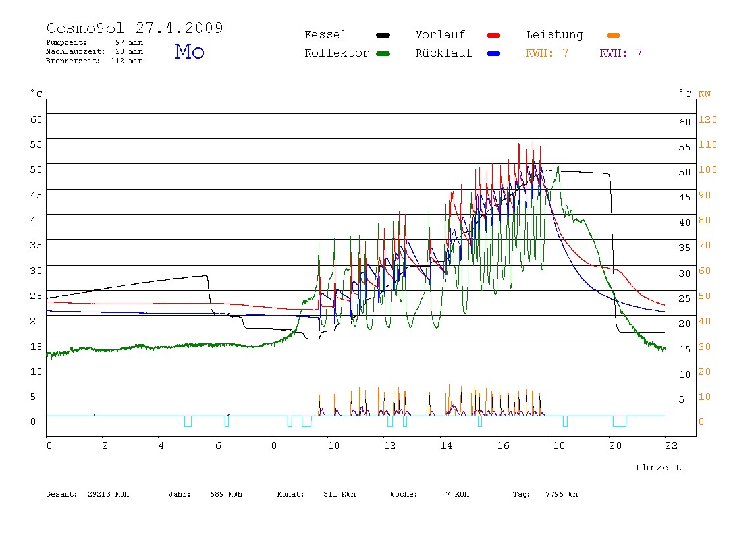The height and width of the screenshot is (535, 756).
Task: Click the "Tag:" footer label
Action: tap(521, 494)
